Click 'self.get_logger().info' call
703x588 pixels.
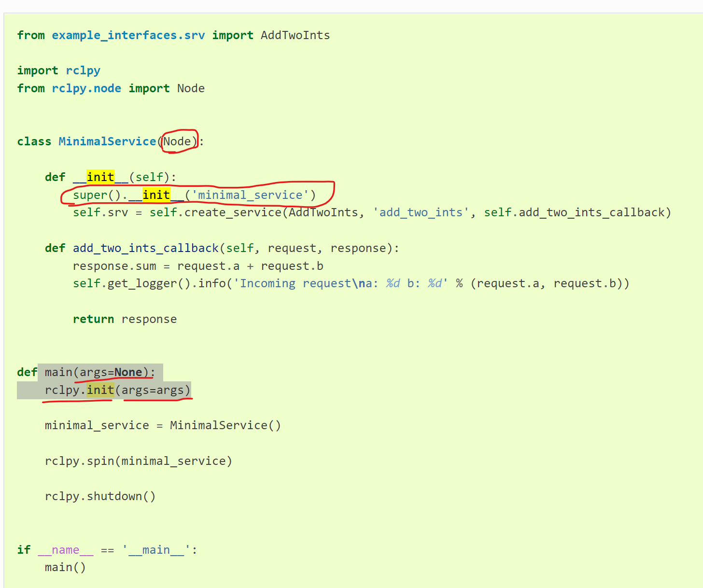point(149,283)
